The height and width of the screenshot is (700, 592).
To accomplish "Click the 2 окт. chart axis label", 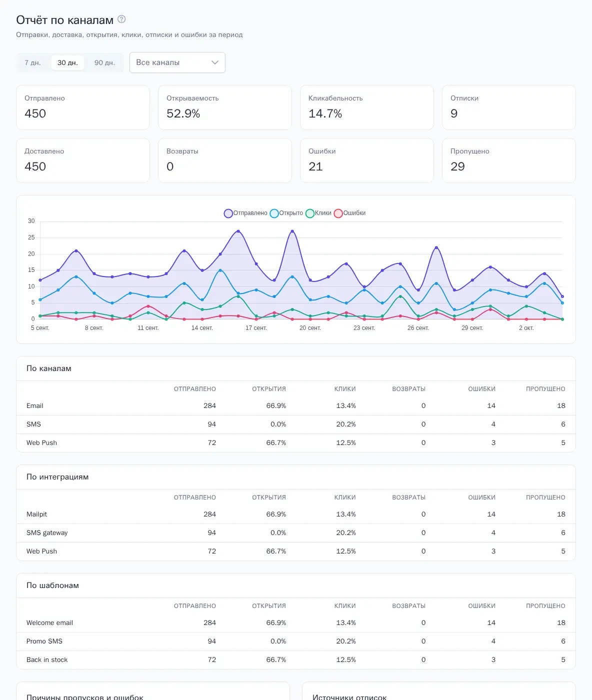I will coord(526,328).
